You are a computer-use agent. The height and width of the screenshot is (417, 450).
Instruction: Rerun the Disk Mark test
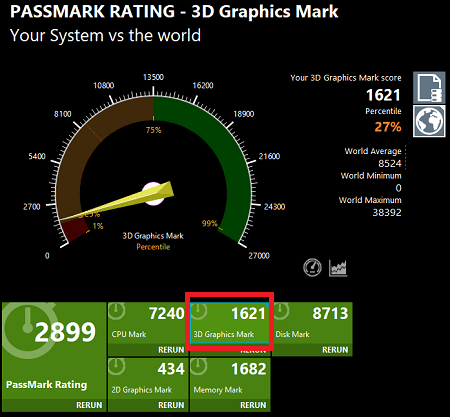[335, 350]
